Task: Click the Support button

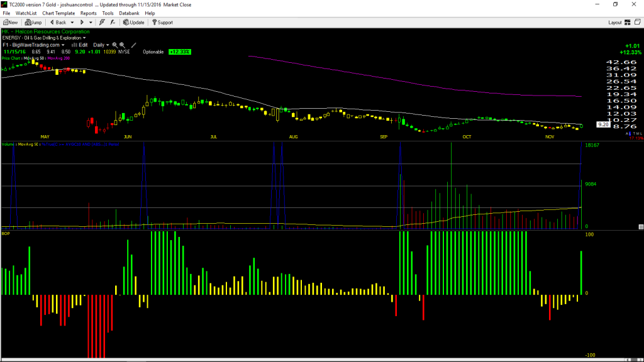Action: pyautogui.click(x=163, y=23)
